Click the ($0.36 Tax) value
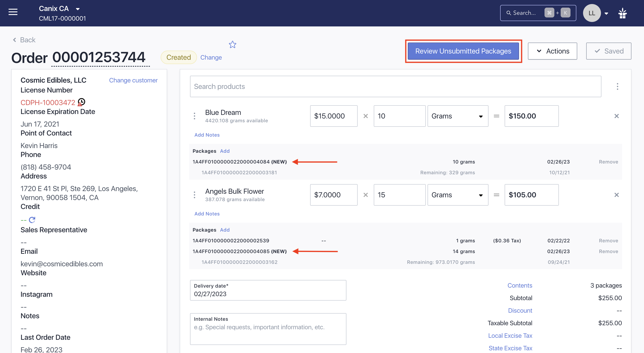This screenshot has height=353, width=644. 507,241
